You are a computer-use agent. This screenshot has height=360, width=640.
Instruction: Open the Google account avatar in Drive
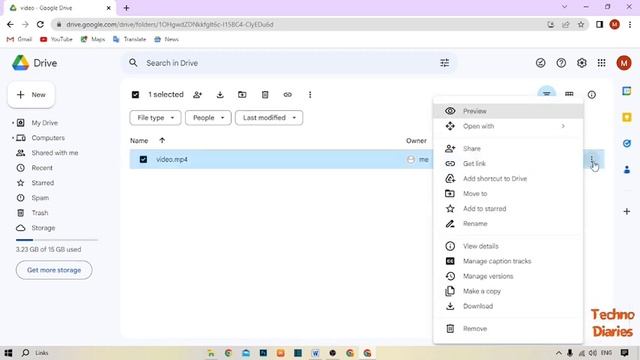(624, 63)
